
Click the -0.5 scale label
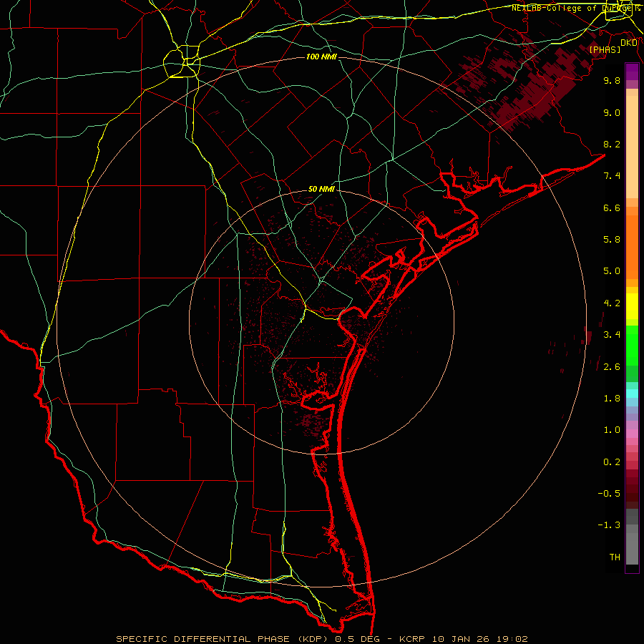pos(609,494)
